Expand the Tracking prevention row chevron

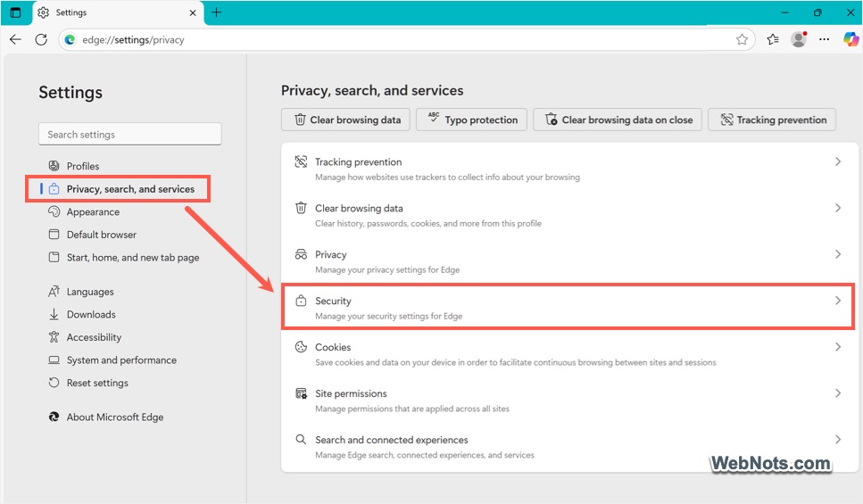(838, 161)
